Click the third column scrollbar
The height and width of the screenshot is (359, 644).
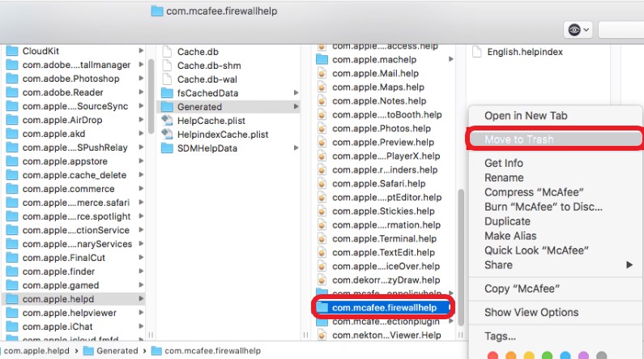[x=461, y=257]
